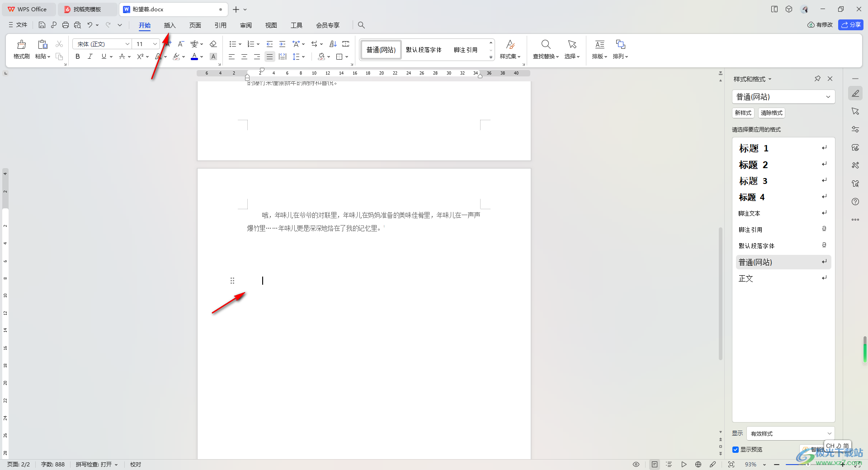The image size is (868, 470).
Task: Toggle Page layout view in status bar
Action: point(655,464)
